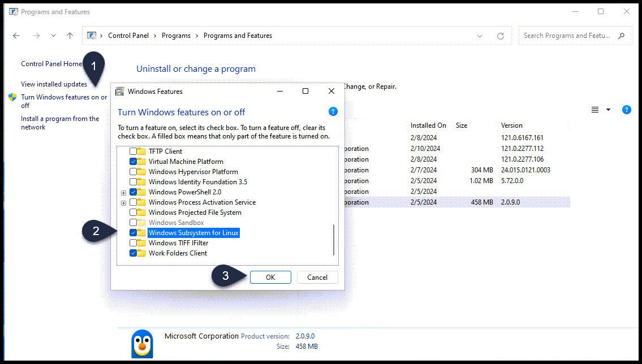Uncheck the Work Folders Client checkbox

133,253
